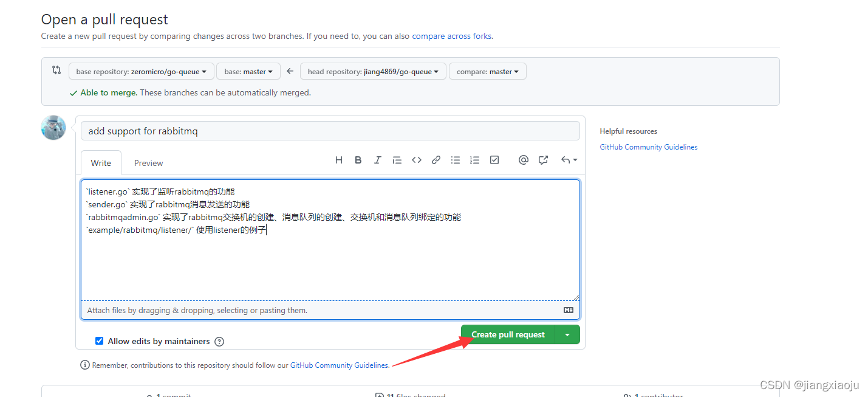Apply bold text formatting
Image resolution: width=868 pixels, height=397 pixels.
click(358, 160)
